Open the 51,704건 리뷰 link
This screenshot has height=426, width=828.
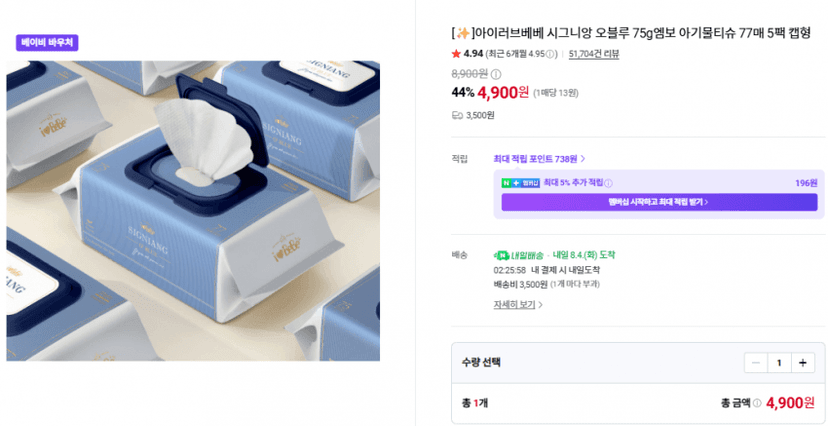click(x=594, y=54)
